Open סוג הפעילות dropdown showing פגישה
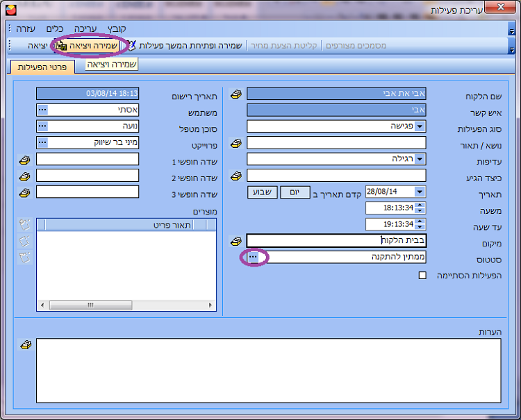 pyautogui.click(x=420, y=126)
